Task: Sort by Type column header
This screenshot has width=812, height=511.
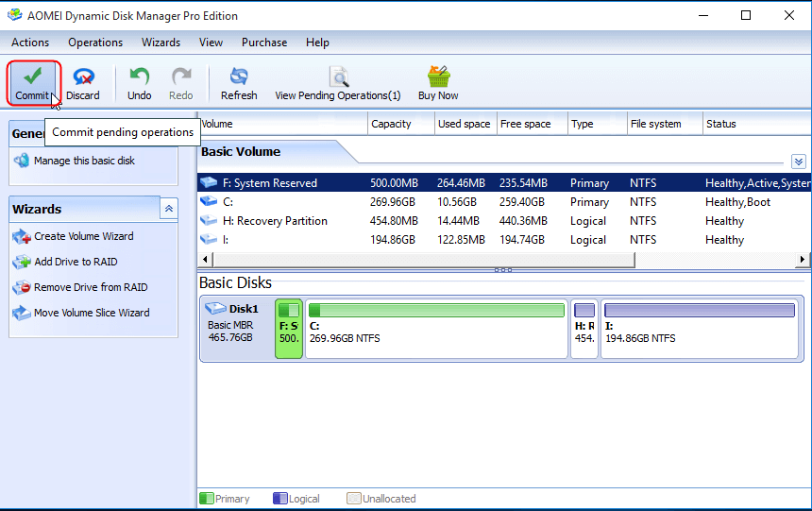Action: pos(598,124)
